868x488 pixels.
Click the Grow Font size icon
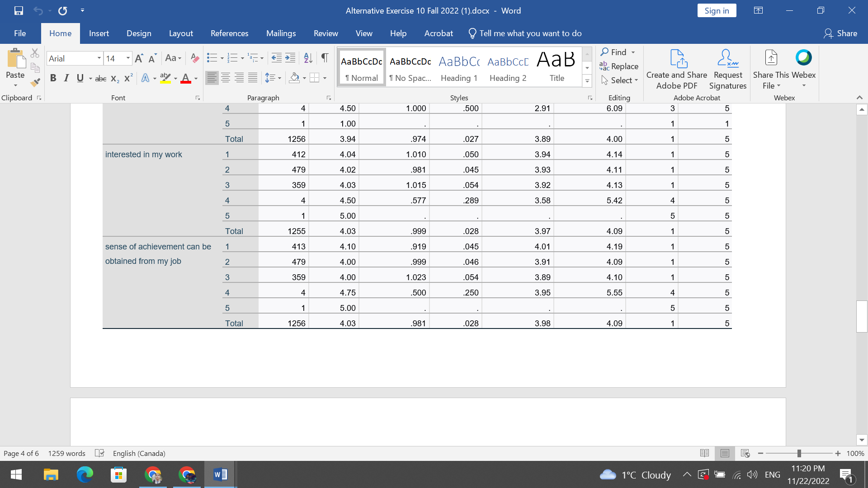[139, 58]
